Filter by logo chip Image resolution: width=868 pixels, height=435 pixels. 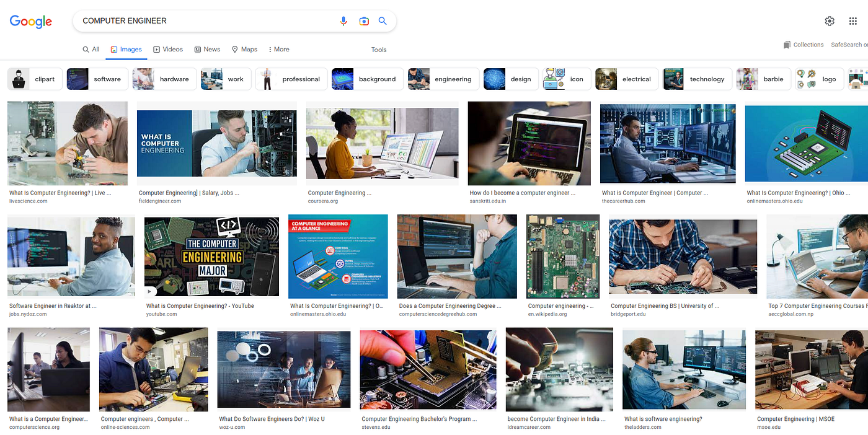[x=820, y=79]
